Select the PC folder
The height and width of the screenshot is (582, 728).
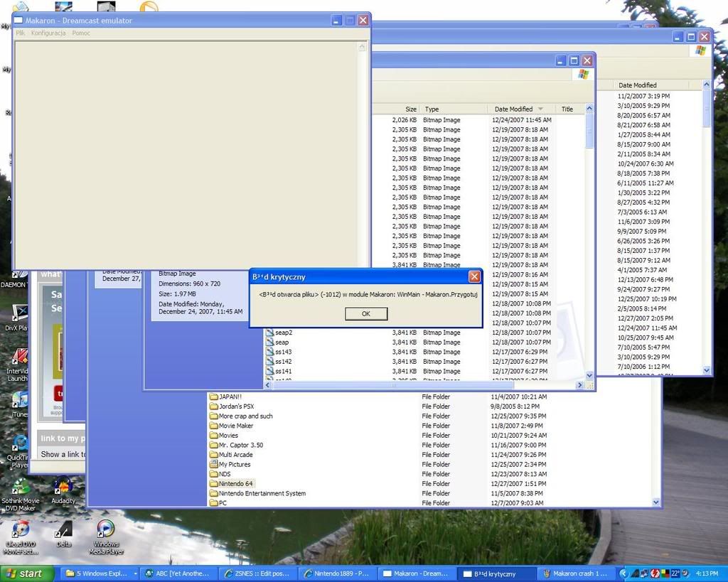pyautogui.click(x=219, y=503)
